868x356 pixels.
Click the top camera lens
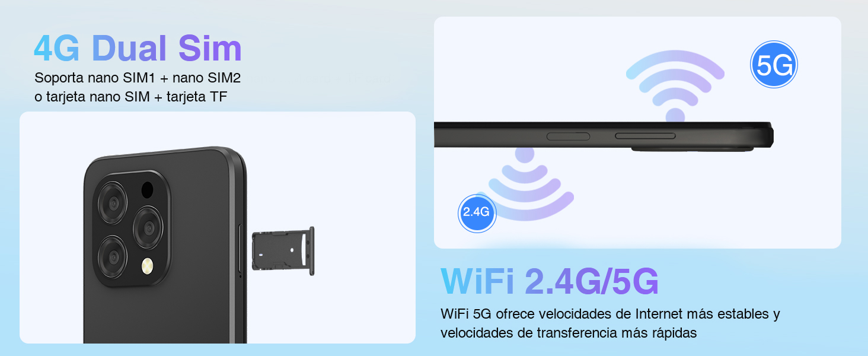click(x=112, y=203)
